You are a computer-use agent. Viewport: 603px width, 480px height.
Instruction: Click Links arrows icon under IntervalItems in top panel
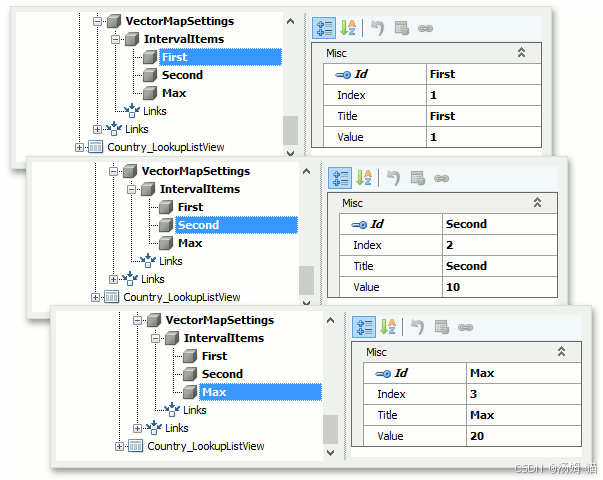coord(132,111)
